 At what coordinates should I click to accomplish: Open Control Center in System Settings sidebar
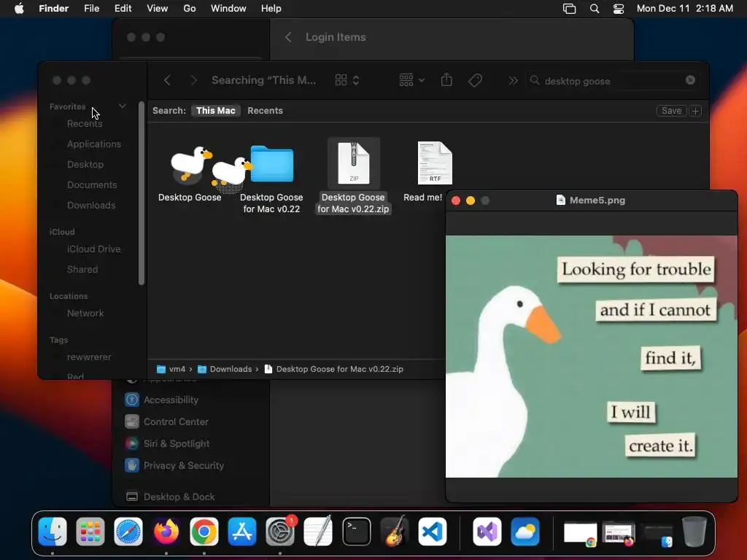(167, 422)
